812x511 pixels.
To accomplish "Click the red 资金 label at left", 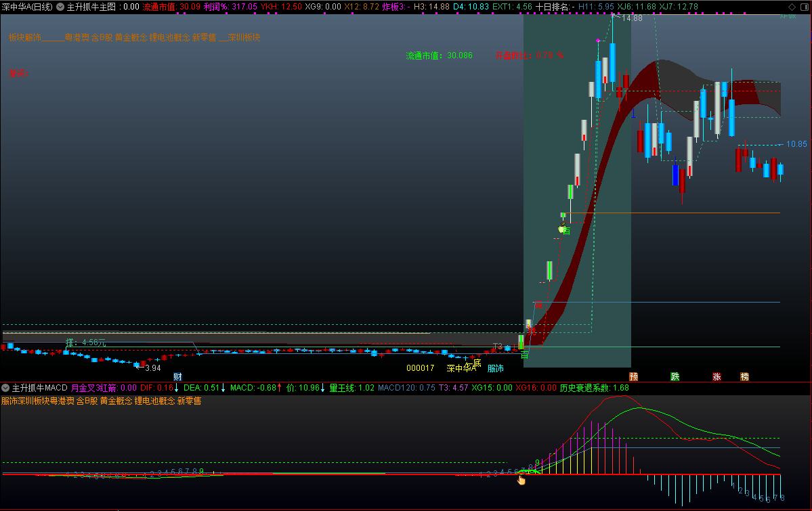I will coord(19,74).
